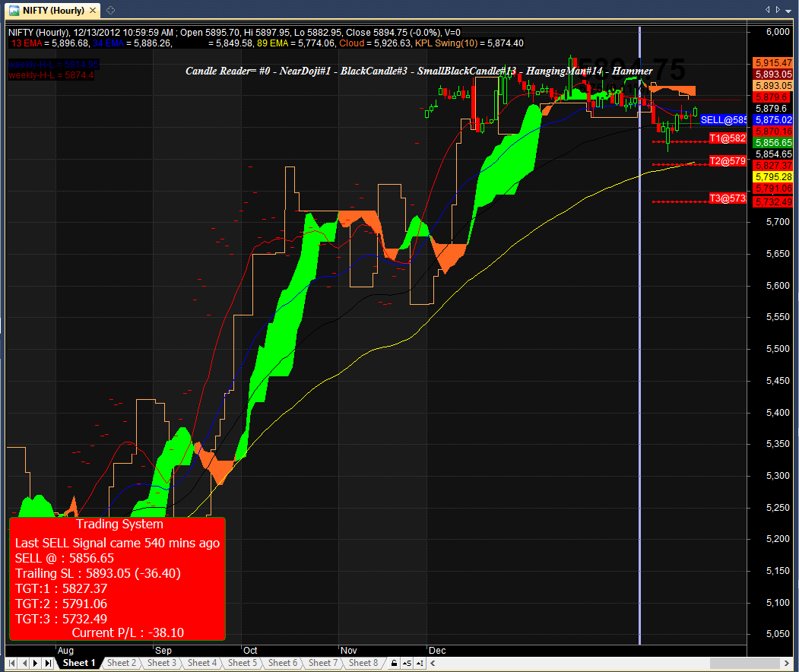
Task: Click the T2@579 target label
Action: coord(728,161)
